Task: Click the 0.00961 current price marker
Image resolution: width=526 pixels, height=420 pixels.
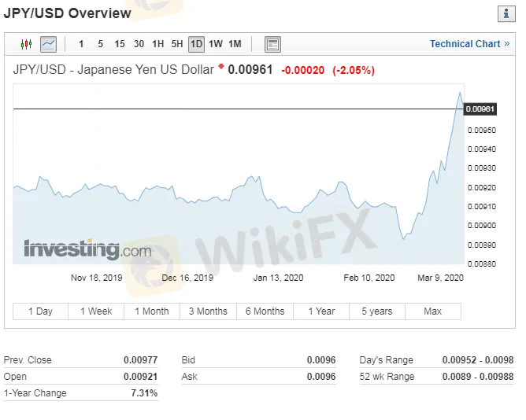Action: click(480, 109)
